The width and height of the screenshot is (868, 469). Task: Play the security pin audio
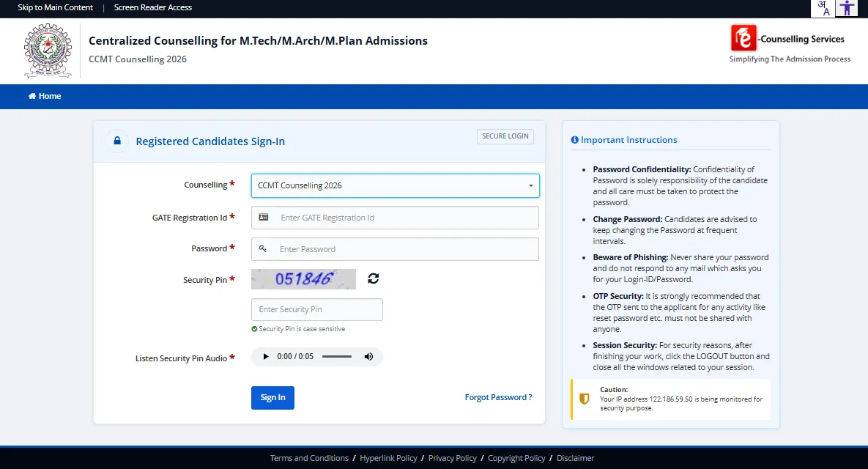point(266,357)
